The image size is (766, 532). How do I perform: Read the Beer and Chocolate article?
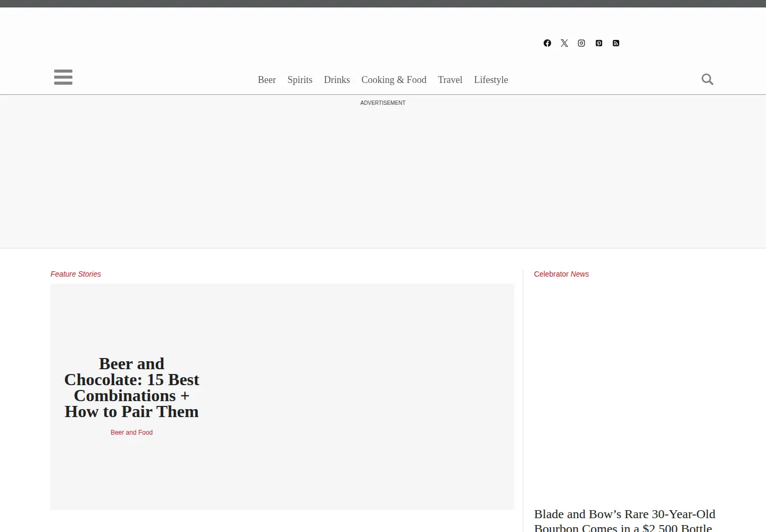131,387
